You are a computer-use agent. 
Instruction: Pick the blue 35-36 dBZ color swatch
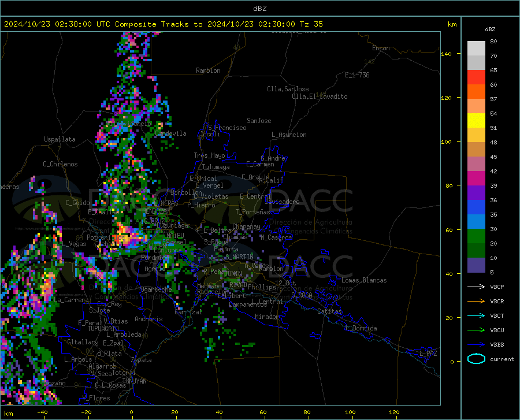point(476,207)
